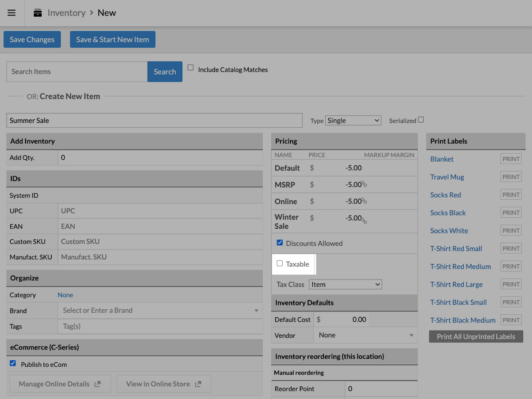
Task: Click the Reorder Point field
Action: point(381,389)
